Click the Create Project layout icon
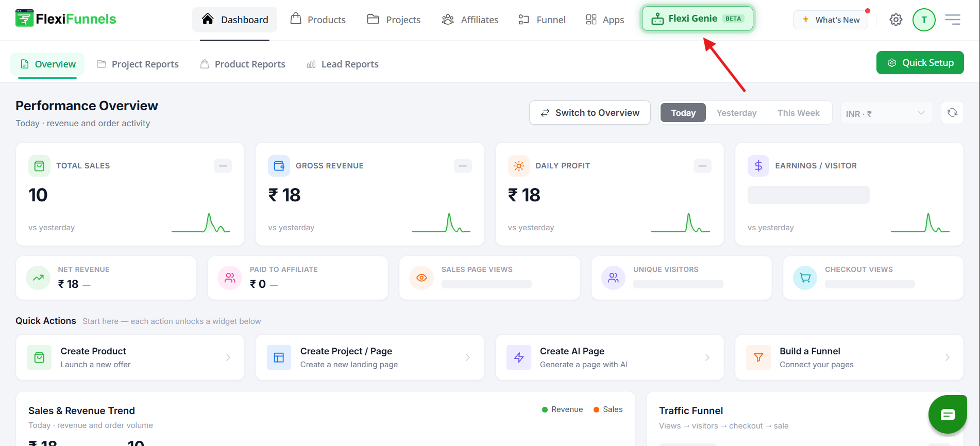The height and width of the screenshot is (446, 980). coord(279,357)
